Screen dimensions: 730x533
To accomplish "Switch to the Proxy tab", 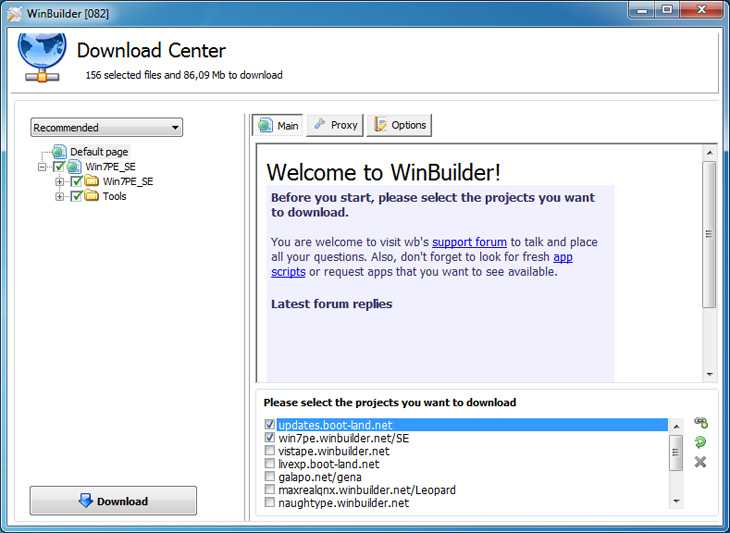I will click(335, 125).
